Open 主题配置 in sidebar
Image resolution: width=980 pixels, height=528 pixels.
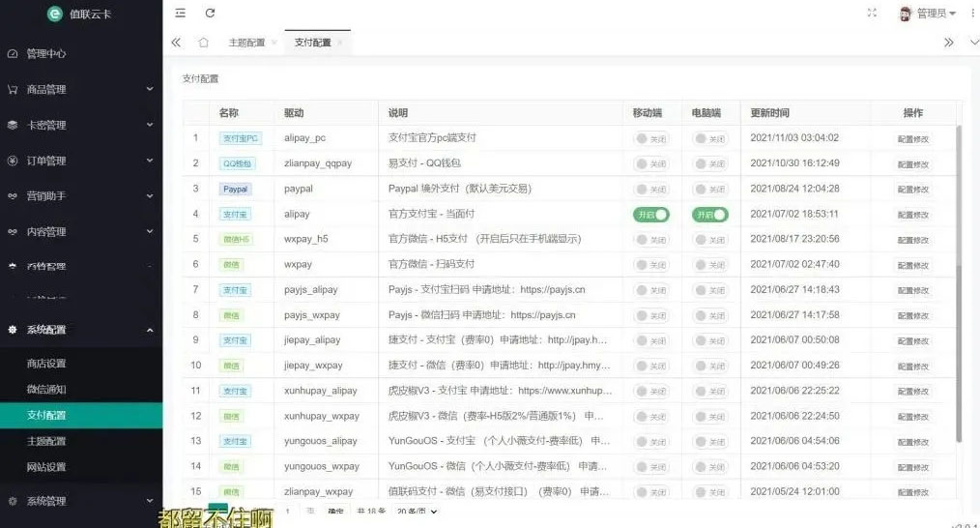(46, 441)
